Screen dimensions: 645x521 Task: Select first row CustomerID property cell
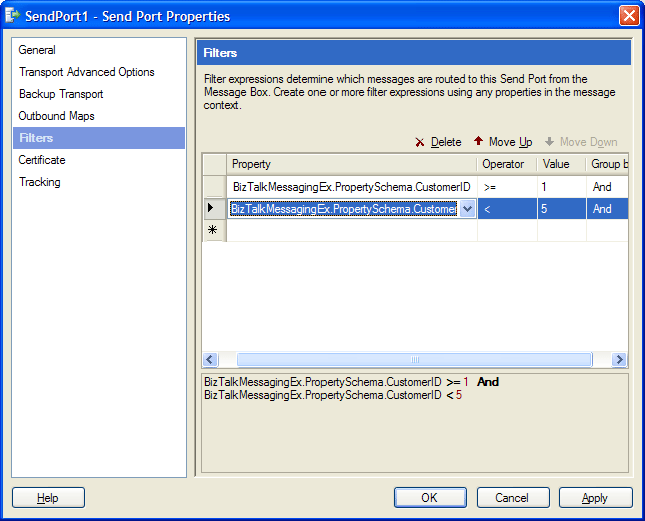[352, 187]
